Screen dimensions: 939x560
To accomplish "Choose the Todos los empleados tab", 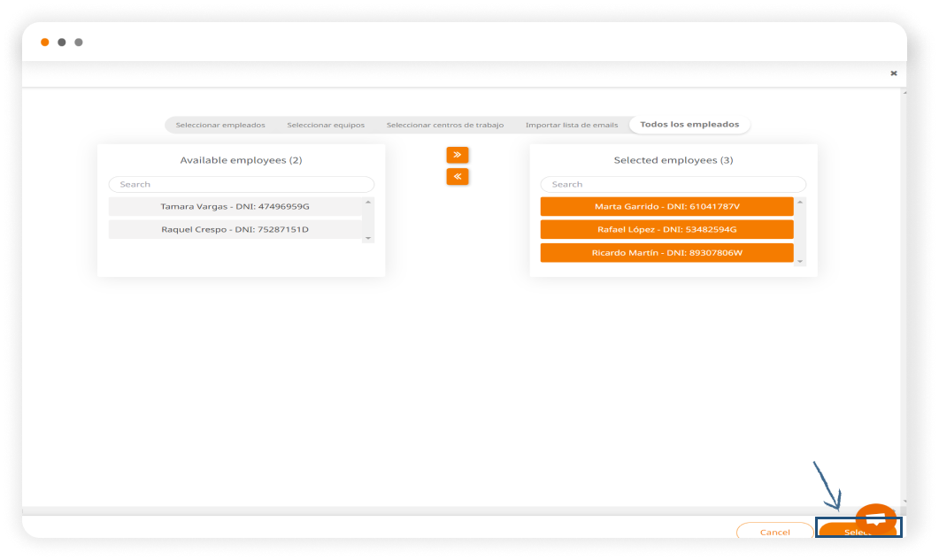I will 689,125.
